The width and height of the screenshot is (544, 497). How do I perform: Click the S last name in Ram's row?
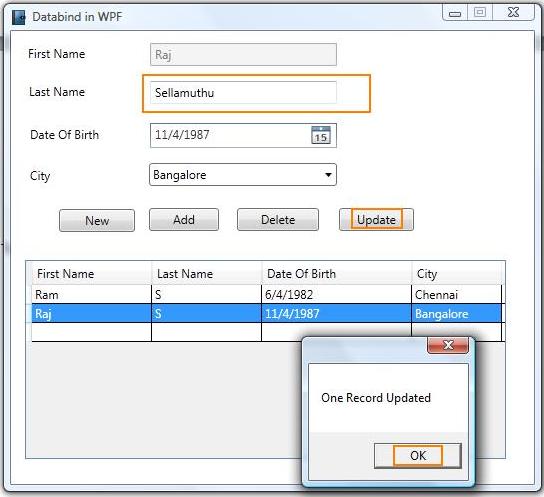pyautogui.click(x=206, y=294)
